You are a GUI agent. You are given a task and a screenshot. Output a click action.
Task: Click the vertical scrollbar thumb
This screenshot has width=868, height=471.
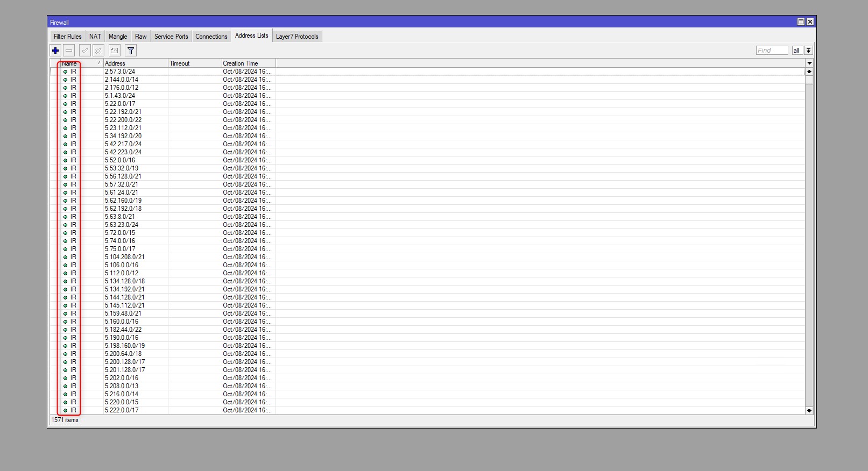click(x=809, y=80)
